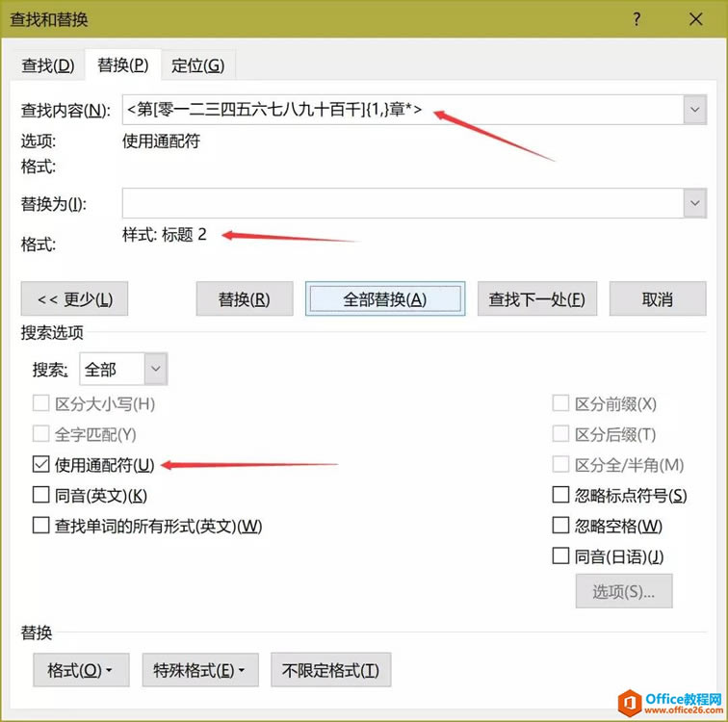728x722 pixels.
Task: Click the 查找下一处(F) button
Action: [x=537, y=298]
